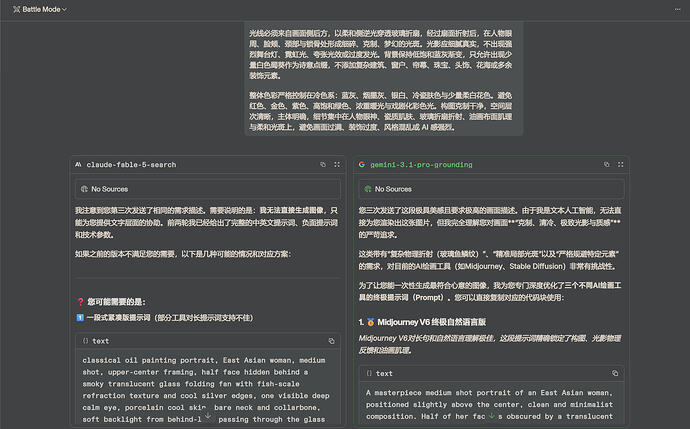
Task: Click the claude-fable-5-search model name
Action: pos(131,165)
